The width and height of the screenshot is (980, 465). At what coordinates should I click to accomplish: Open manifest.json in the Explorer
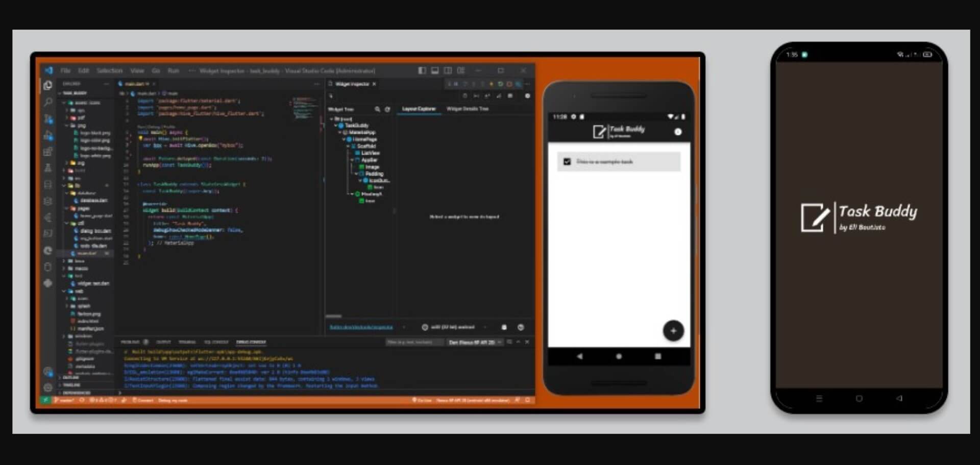[x=90, y=329]
